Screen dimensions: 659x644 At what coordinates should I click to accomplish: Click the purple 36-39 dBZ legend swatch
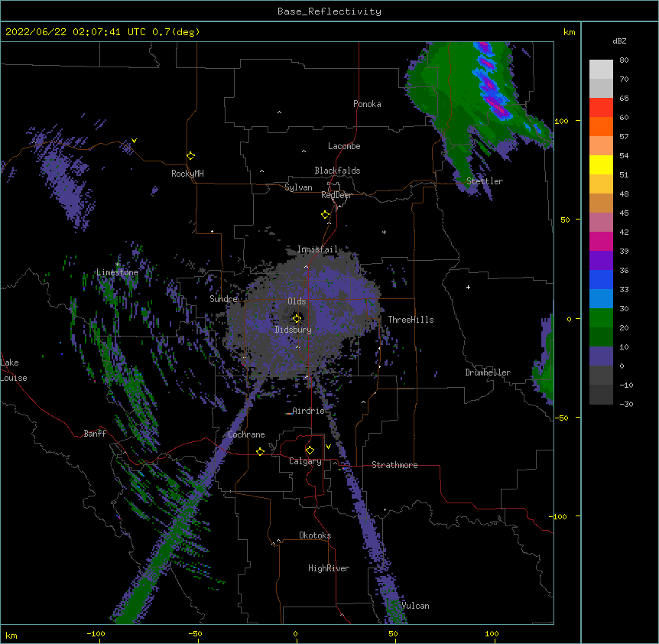pos(601,261)
